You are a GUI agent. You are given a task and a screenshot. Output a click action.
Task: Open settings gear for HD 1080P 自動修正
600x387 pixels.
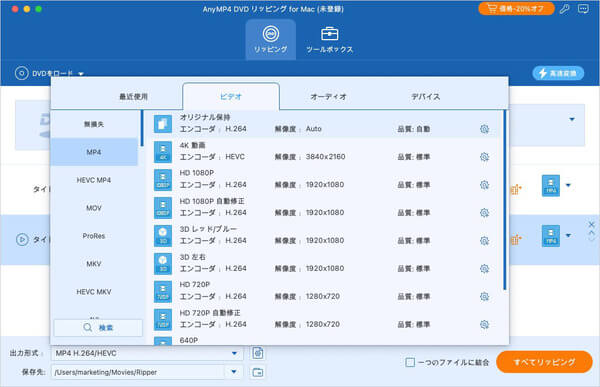pyautogui.click(x=484, y=213)
